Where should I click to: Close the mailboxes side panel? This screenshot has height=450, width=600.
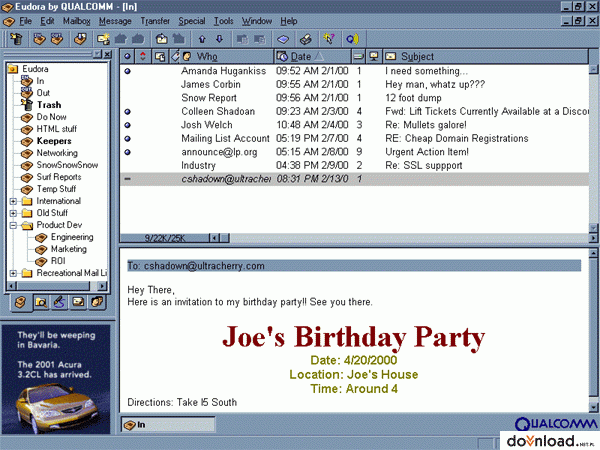coord(108,54)
